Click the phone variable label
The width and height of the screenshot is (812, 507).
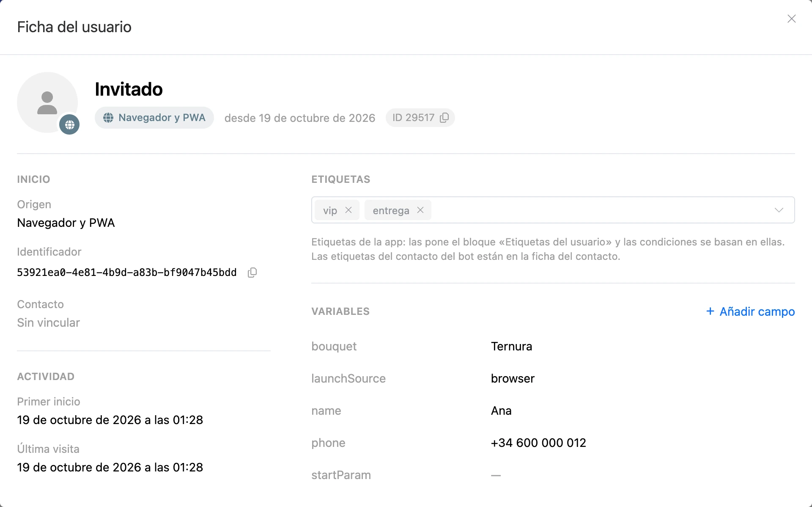tap(328, 443)
